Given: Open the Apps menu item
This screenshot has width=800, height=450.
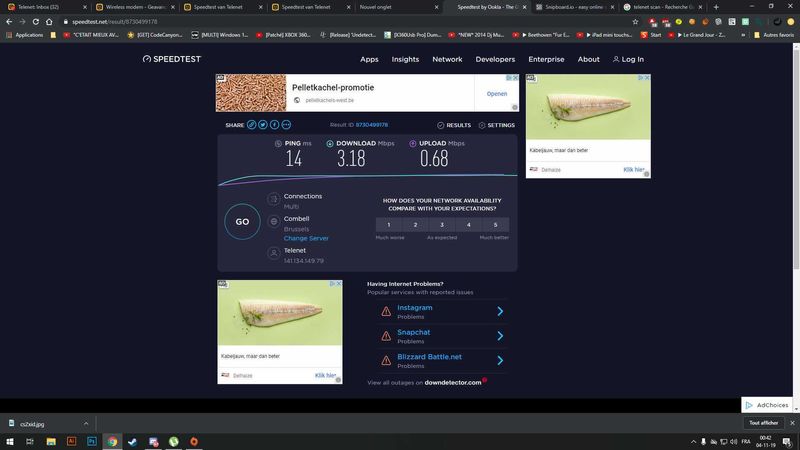Looking at the screenshot, I should pyautogui.click(x=369, y=59).
